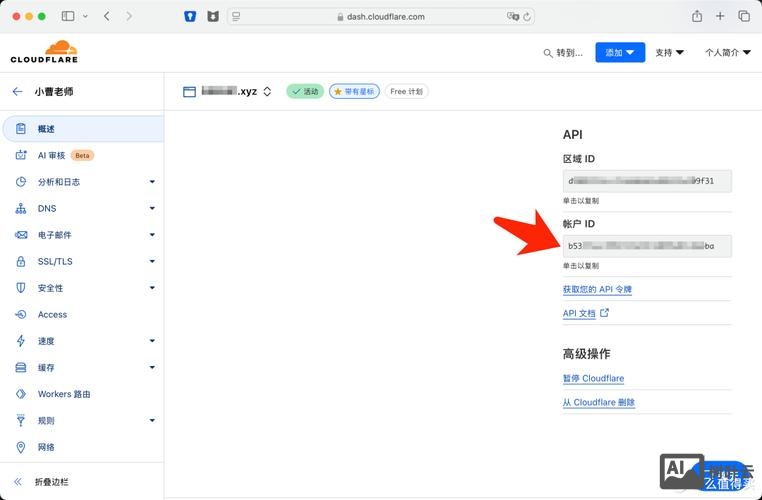Click the 安全性 shield icon
This screenshot has height=500, width=762.
[20, 288]
